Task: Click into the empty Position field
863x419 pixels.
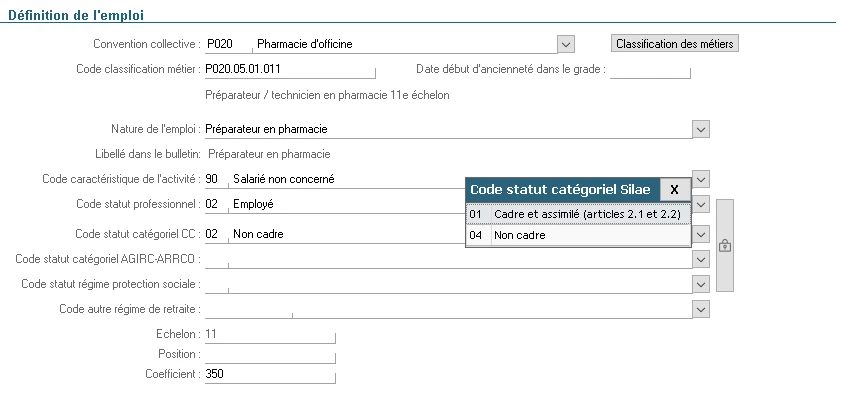Action: [x=268, y=354]
